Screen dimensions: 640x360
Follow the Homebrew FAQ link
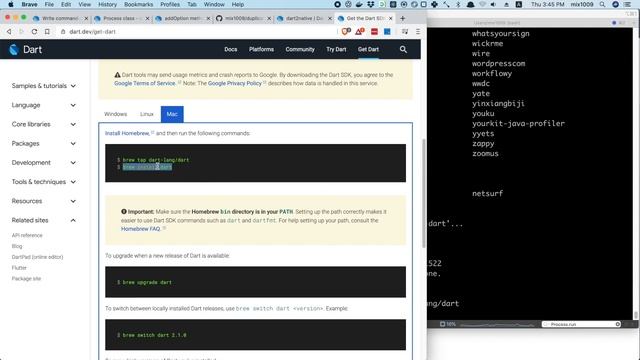tap(140, 229)
